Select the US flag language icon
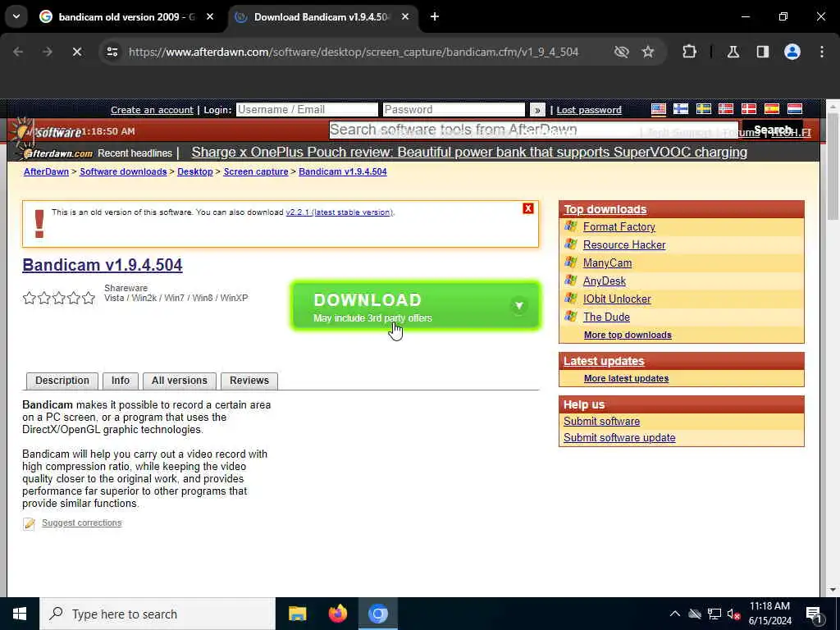840x630 pixels. (659, 109)
